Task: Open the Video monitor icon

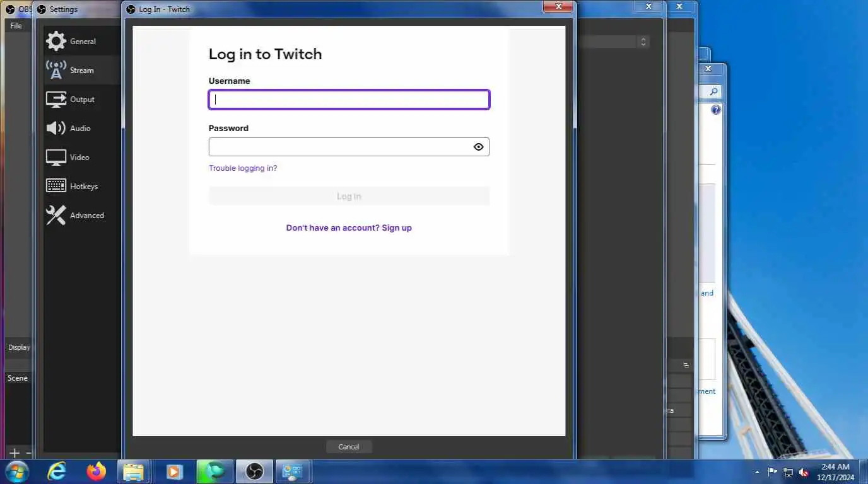Action: pos(56,157)
